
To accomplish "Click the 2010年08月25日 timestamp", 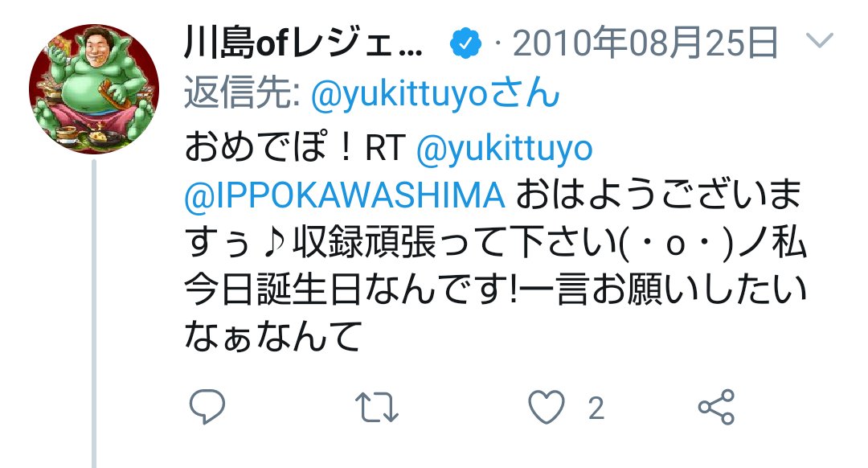I will [645, 43].
